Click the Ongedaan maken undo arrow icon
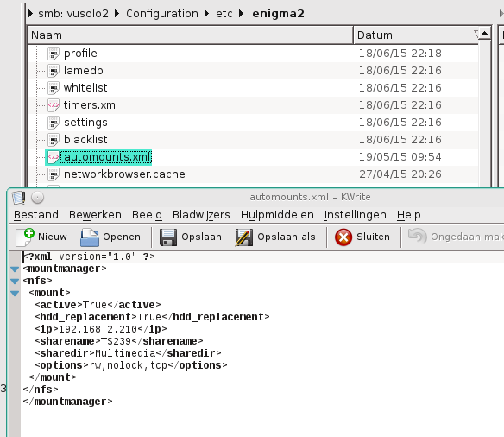 417,237
